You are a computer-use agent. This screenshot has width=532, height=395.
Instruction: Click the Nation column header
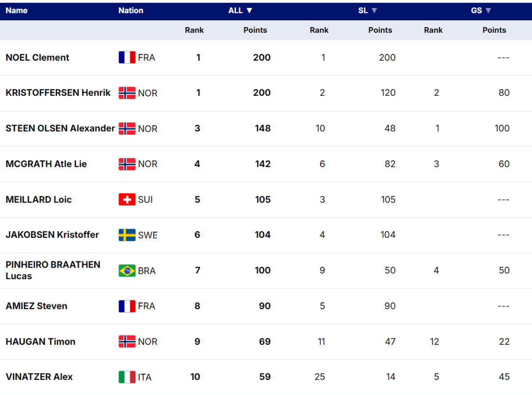coord(131,11)
